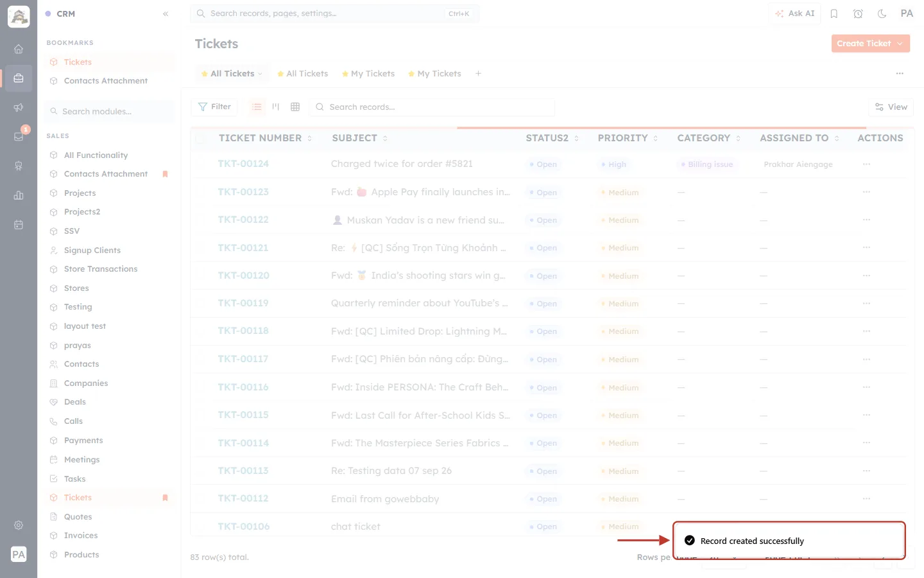This screenshot has width=924, height=578.
Task: Click the Ask AI button
Action: tap(795, 13)
